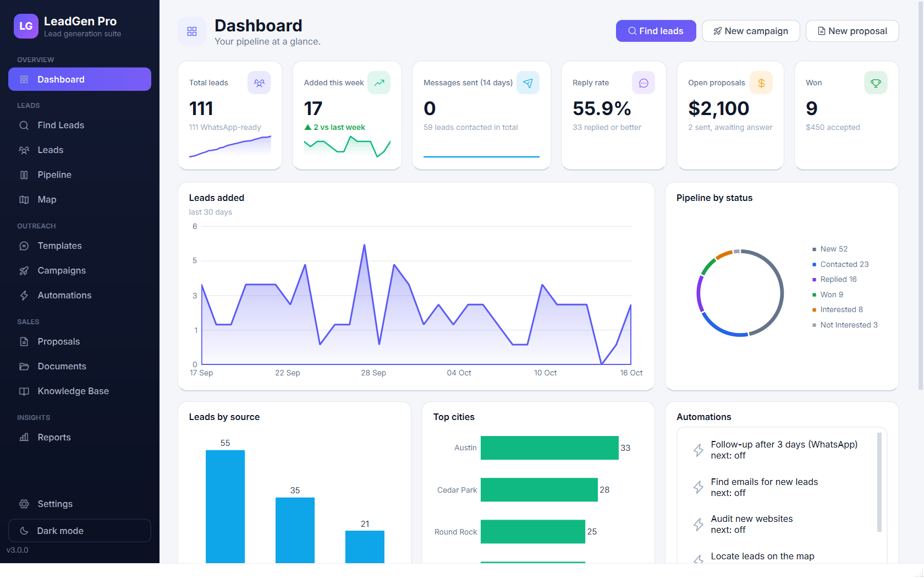The width and height of the screenshot is (924, 578).
Task: Click the Find leads button
Action: click(x=656, y=31)
